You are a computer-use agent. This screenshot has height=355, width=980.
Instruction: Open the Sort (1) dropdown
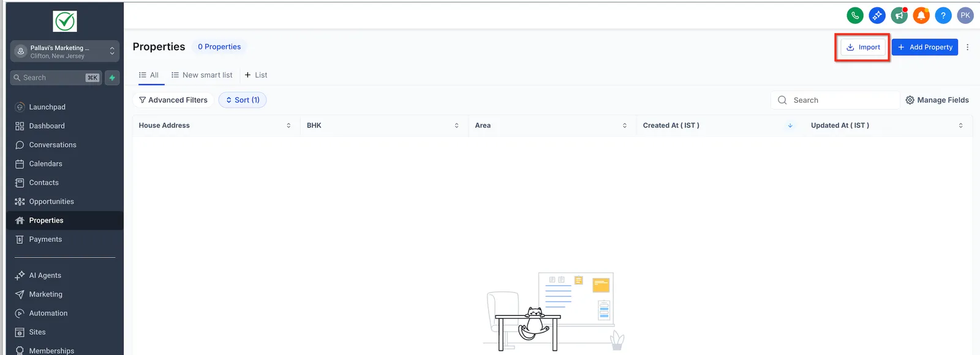(243, 100)
